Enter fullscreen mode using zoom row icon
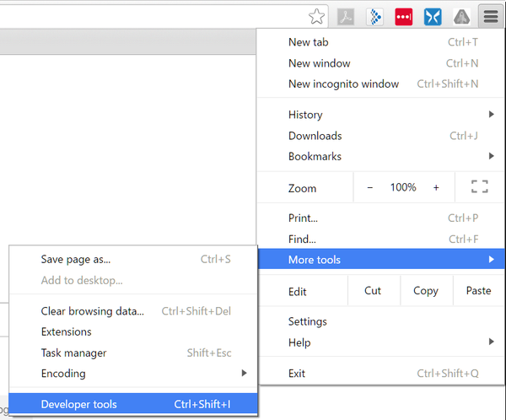506x420 pixels. [x=479, y=187]
